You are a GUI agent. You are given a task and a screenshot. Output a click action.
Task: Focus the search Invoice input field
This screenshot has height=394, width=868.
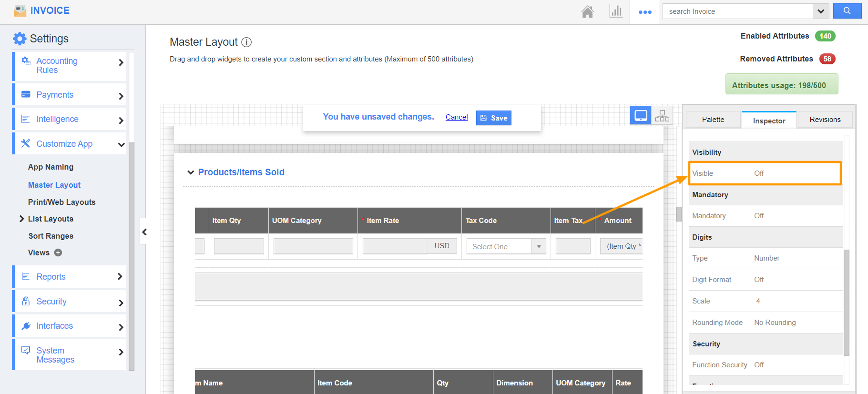coord(738,11)
